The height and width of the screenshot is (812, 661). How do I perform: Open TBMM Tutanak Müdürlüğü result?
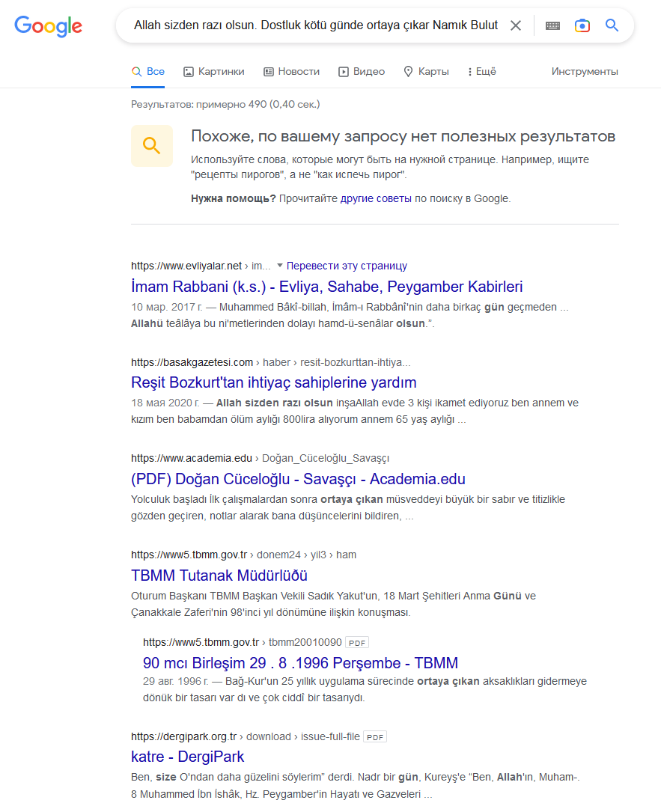coord(219,576)
